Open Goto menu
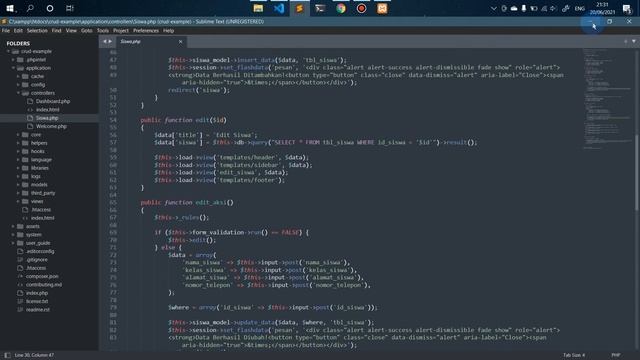 coord(87,31)
